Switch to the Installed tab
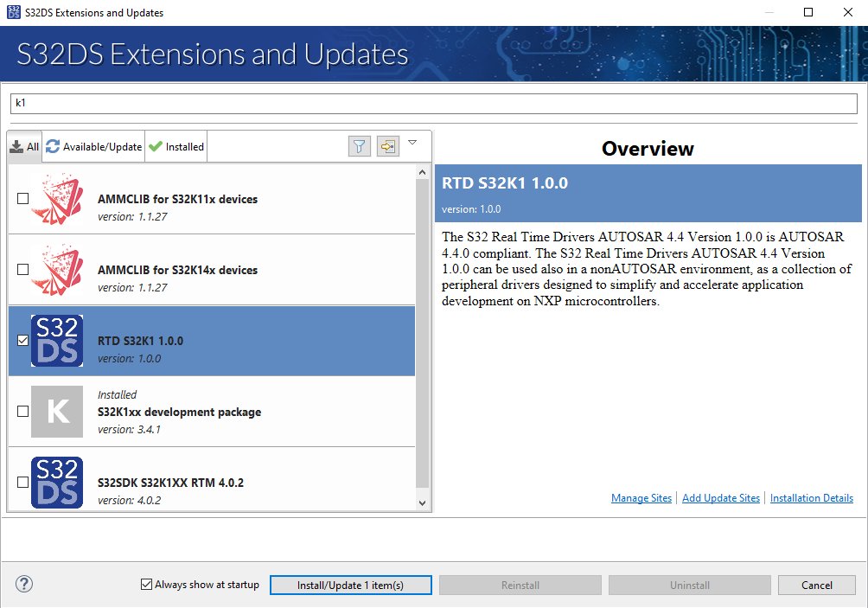Screen dimensions: 868x608 point(176,147)
